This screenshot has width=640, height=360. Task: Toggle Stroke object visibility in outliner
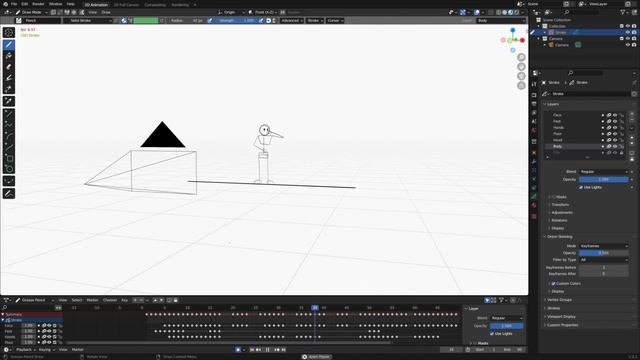(628, 32)
